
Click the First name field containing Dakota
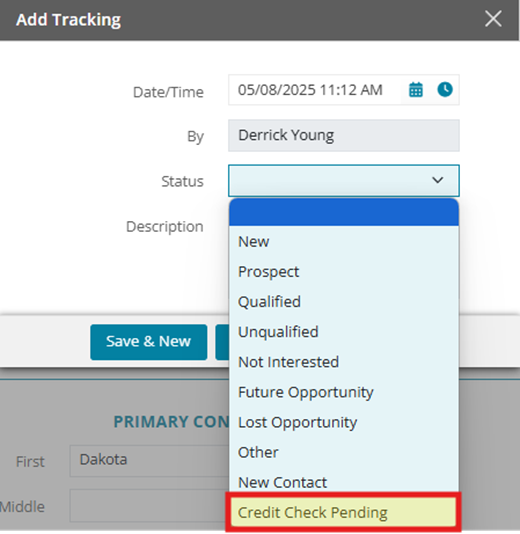pos(150,460)
